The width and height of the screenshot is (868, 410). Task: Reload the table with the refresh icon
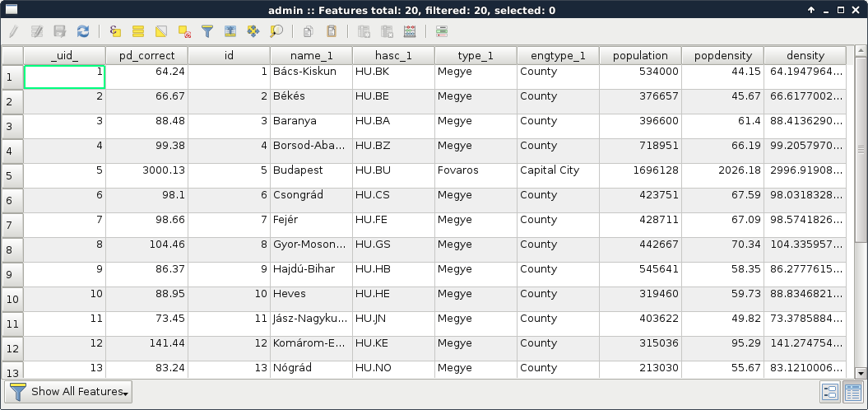(x=83, y=31)
